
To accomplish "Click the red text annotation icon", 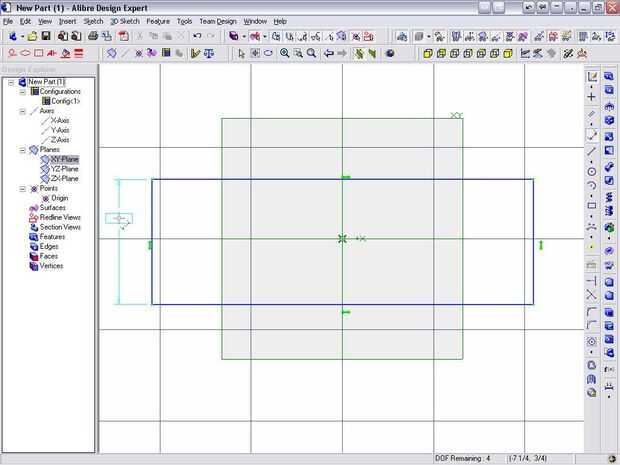I will tap(52, 53).
